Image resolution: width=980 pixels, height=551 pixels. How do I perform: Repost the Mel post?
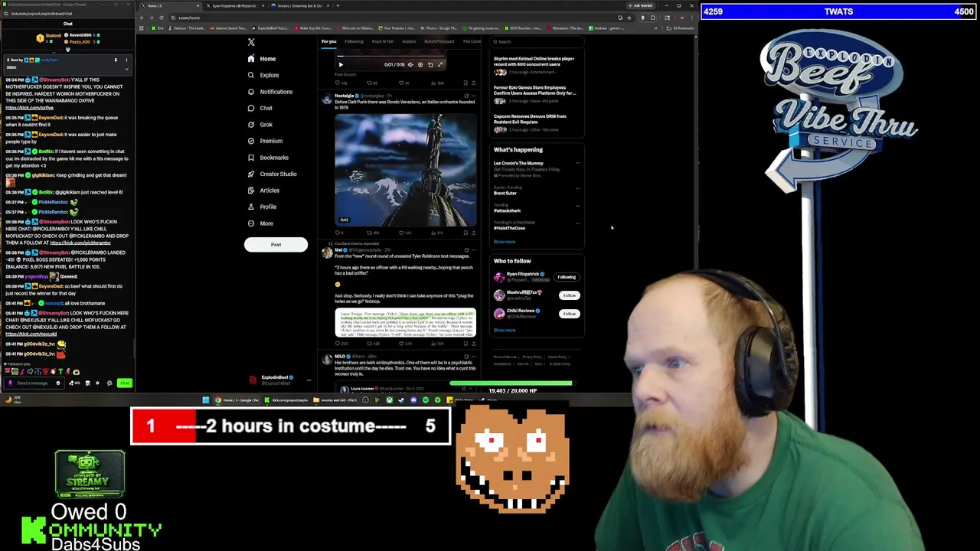(371, 344)
